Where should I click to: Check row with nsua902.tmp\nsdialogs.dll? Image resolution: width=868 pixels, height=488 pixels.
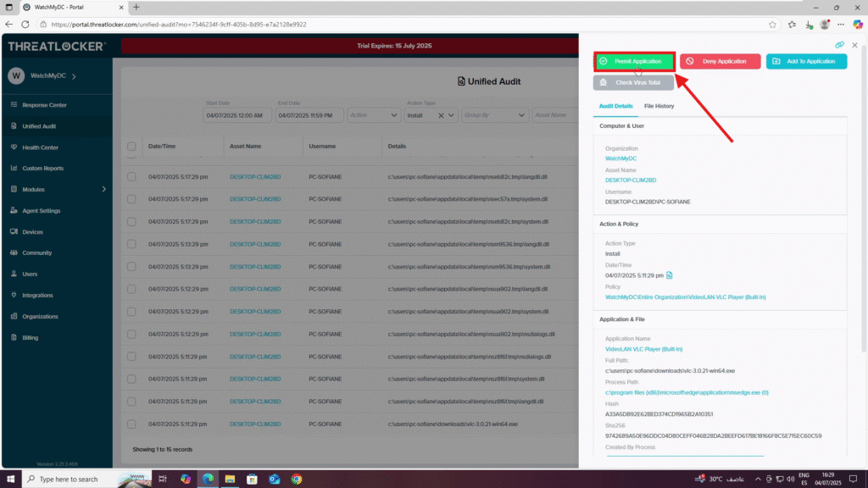pos(131,334)
